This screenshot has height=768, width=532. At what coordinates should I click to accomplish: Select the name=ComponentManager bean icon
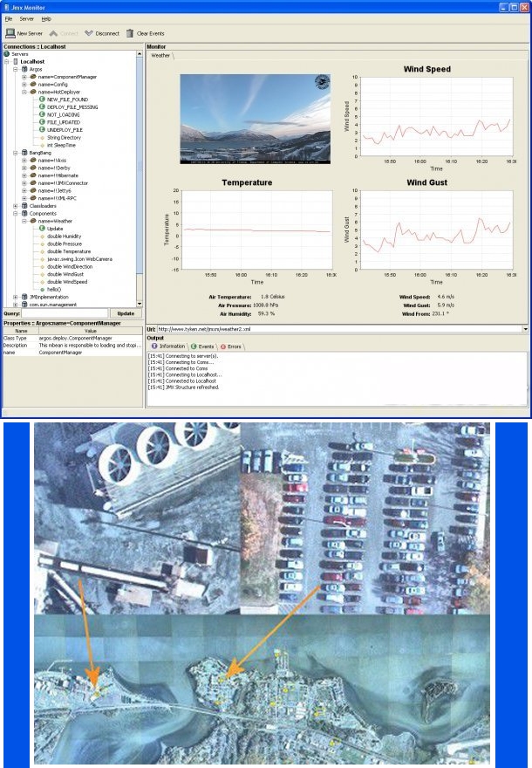(32, 77)
